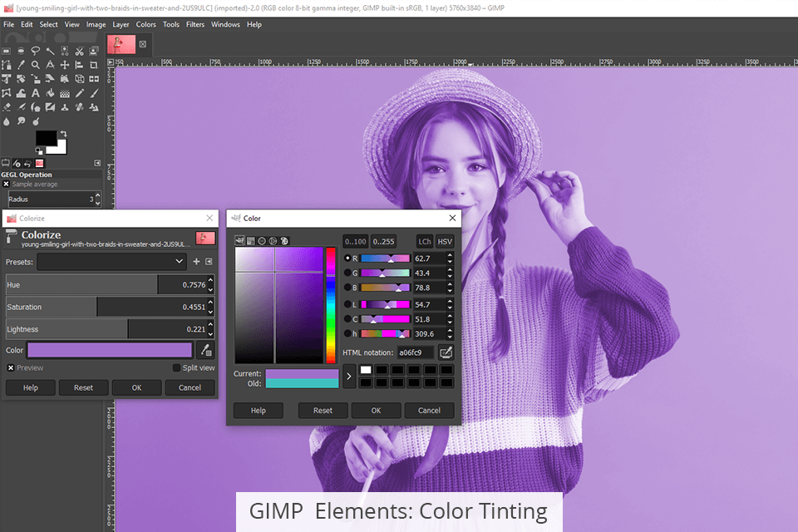Select the Fuzzy Select magic wand tool
This screenshot has width=798, height=532.
[x=51, y=51]
